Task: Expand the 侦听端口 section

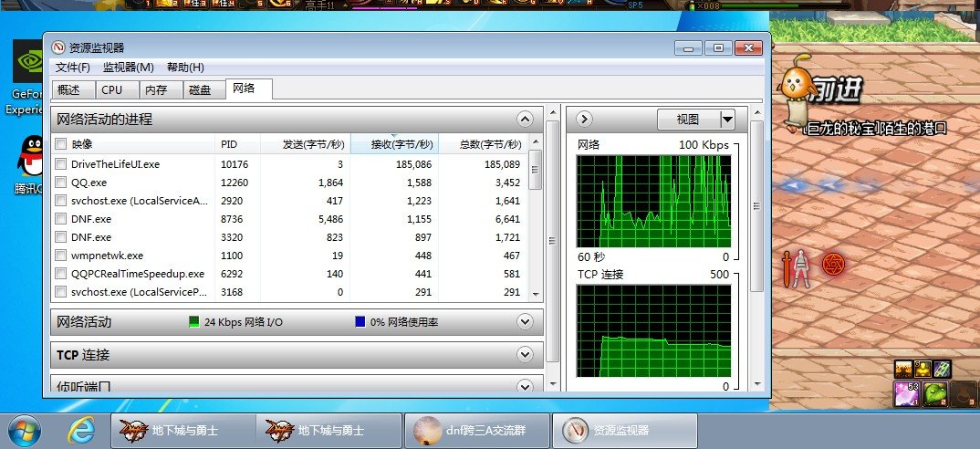Action: pyautogui.click(x=525, y=386)
